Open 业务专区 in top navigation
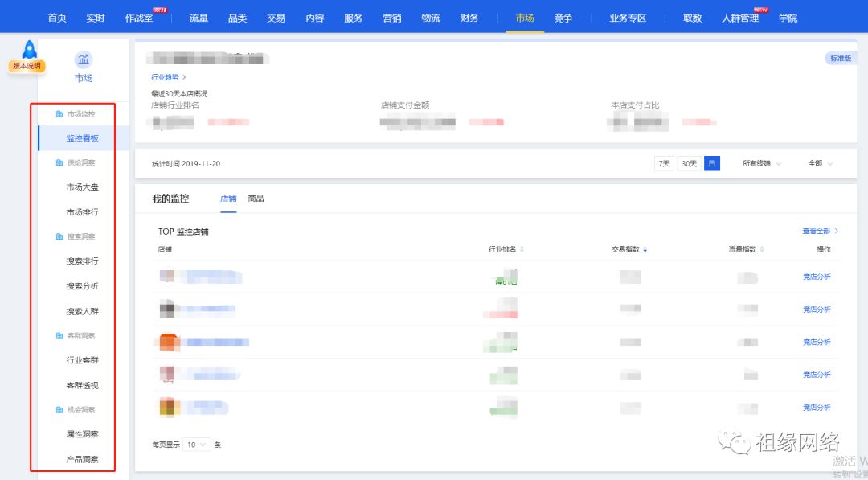The height and width of the screenshot is (480, 868). click(x=628, y=18)
